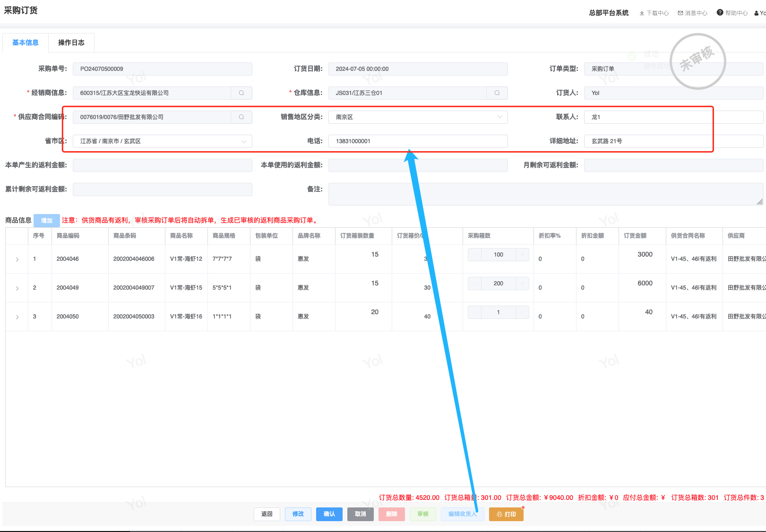Open the 下载中心 download icon link
The height and width of the screenshot is (532, 766).
tap(654, 13)
